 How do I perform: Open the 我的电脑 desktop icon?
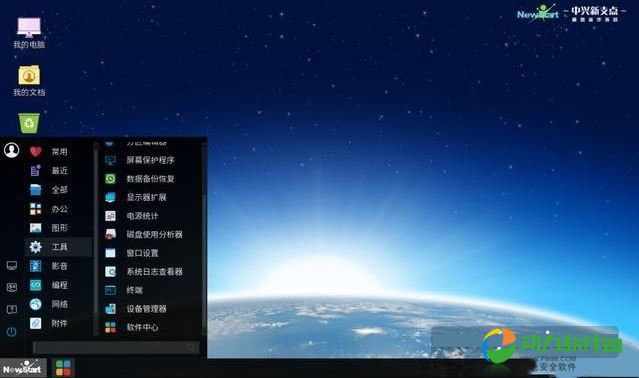click(29, 33)
